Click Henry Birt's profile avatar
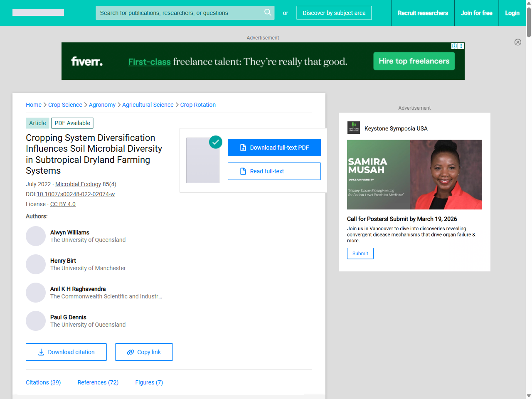The image size is (532, 399). tap(36, 264)
